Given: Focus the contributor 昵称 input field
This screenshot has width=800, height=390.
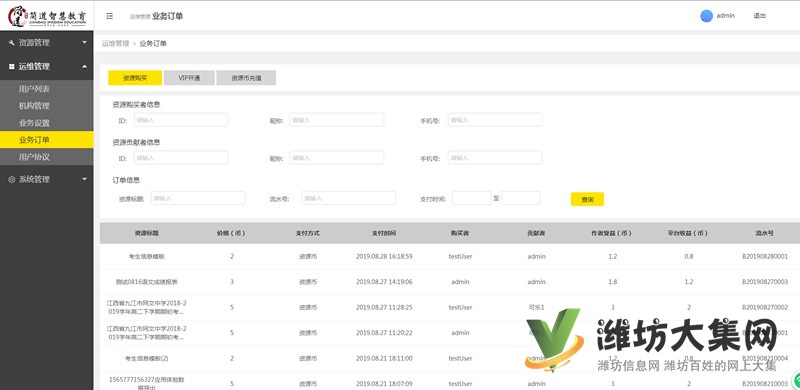Looking at the screenshot, I should click(337, 158).
